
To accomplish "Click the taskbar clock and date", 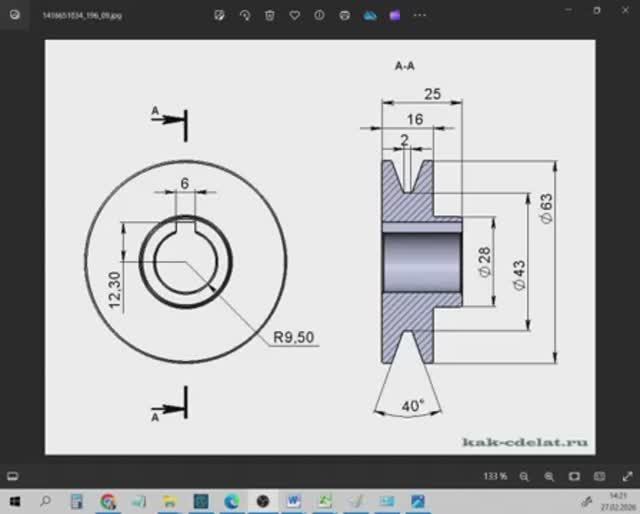I will 619,502.
